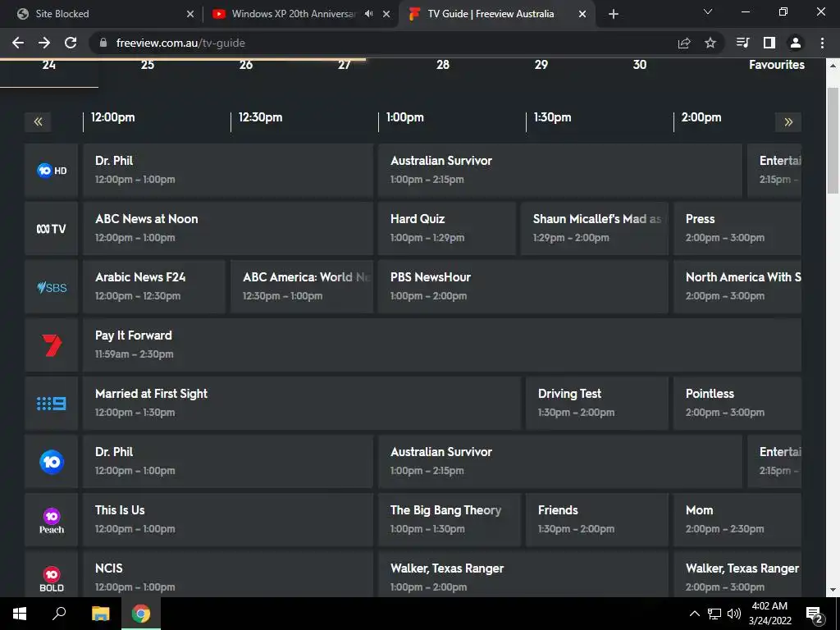Open the ABC TV channel logo
Image resolution: width=840 pixels, height=630 pixels.
pyautogui.click(x=52, y=229)
